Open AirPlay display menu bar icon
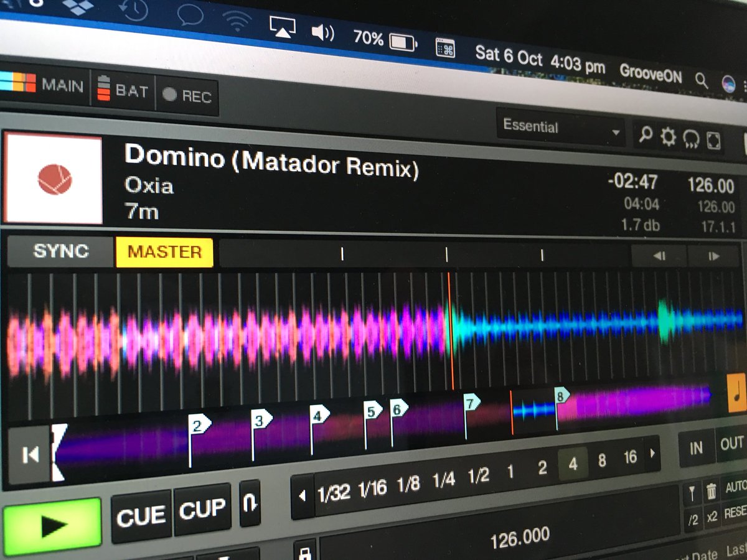 point(282,26)
